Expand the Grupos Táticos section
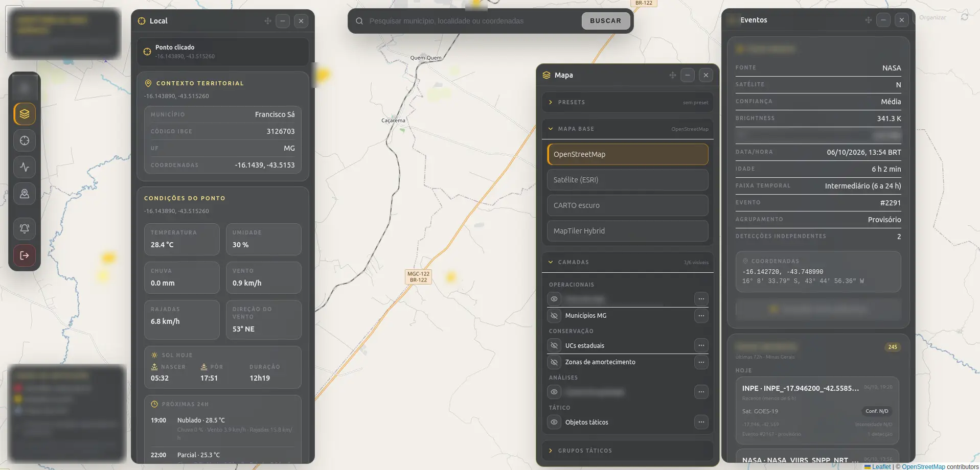The width and height of the screenshot is (980, 470). click(x=628, y=451)
